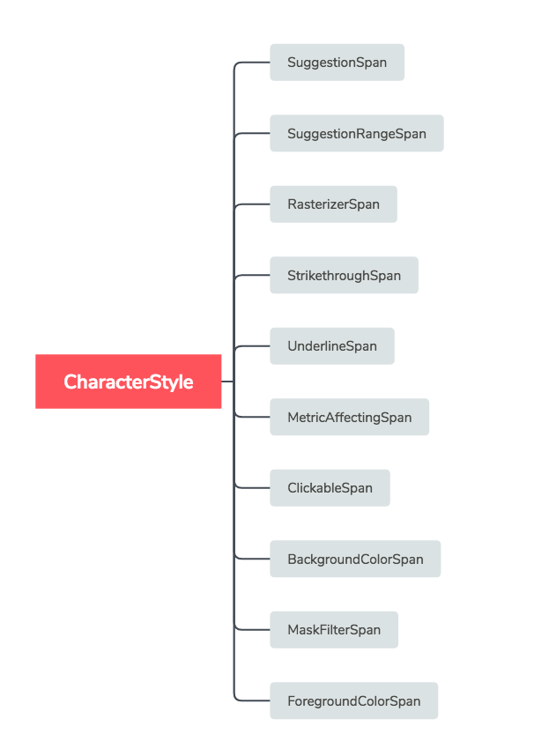Click the SuggestionSpan node

[337, 63]
